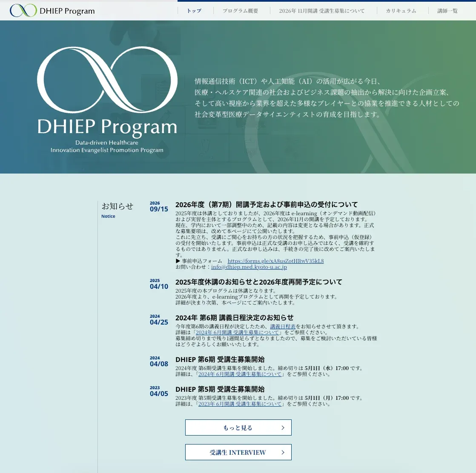Click the info@dhiep.med.kyoto-u.ac.jp email link

click(x=249, y=267)
